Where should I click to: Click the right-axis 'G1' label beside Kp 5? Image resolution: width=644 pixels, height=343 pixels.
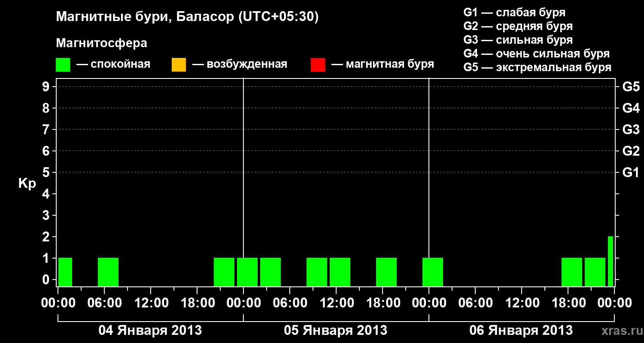tap(631, 173)
